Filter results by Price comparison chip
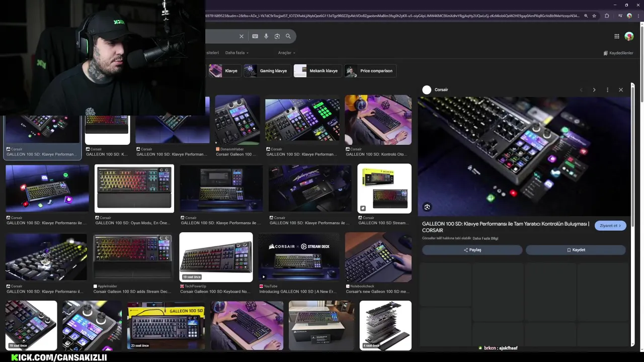 [x=370, y=71]
